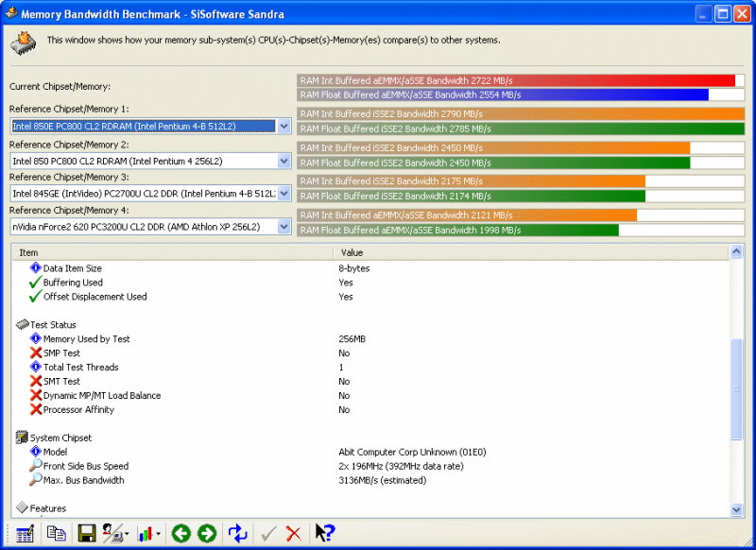Click the System Chipset icon
Screen dimensions: 756x550
pos(22,438)
